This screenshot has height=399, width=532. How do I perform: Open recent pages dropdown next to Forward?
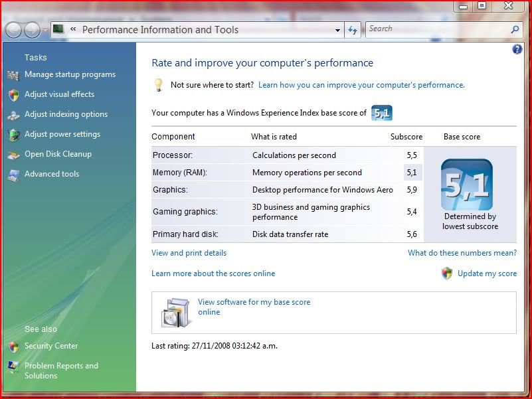45,30
